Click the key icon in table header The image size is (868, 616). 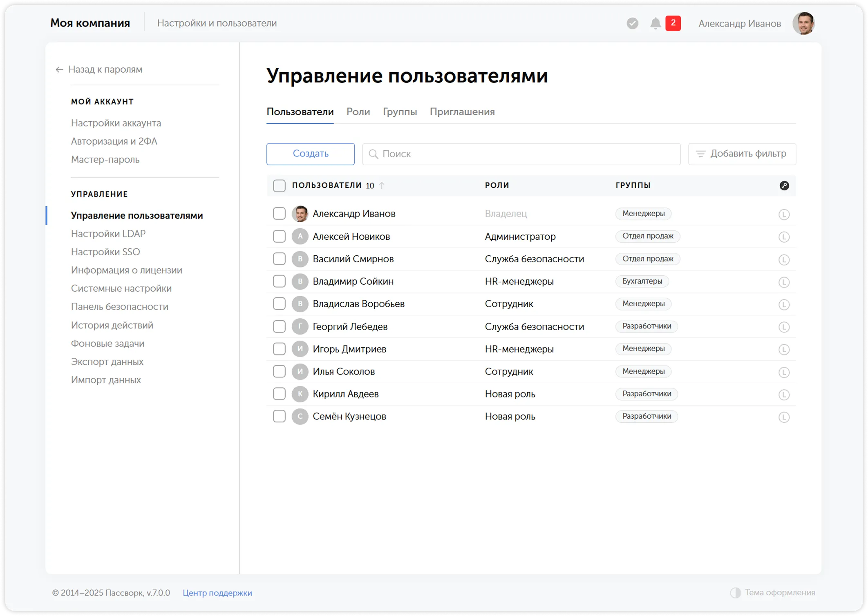[784, 185]
